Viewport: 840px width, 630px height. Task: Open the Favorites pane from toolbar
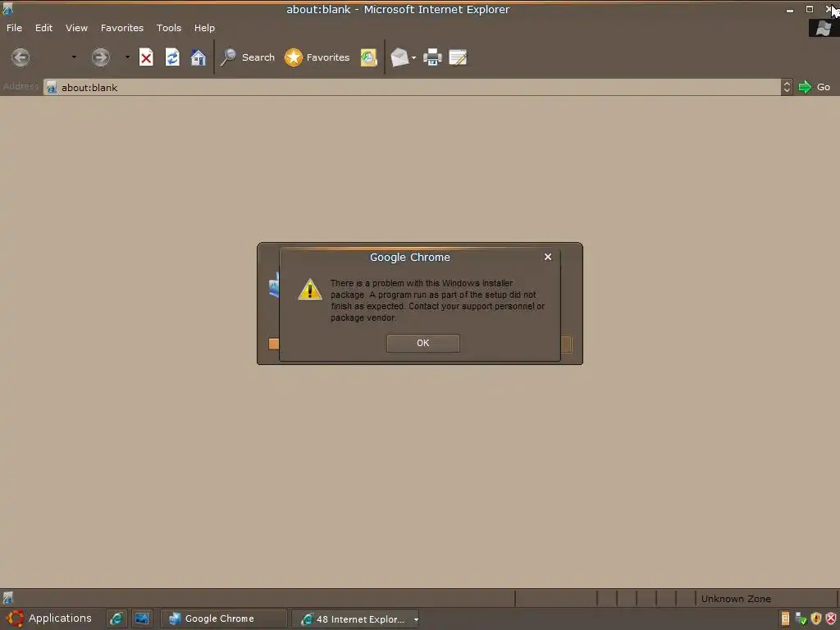click(x=317, y=57)
